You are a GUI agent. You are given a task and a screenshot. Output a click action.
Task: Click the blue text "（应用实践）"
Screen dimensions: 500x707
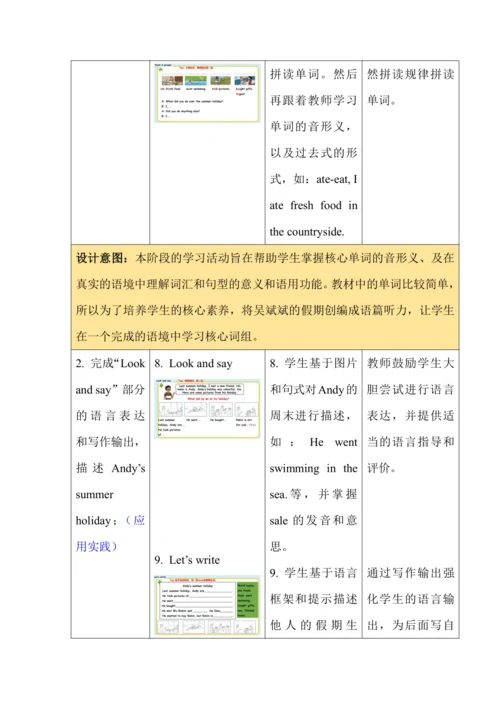tap(110, 533)
